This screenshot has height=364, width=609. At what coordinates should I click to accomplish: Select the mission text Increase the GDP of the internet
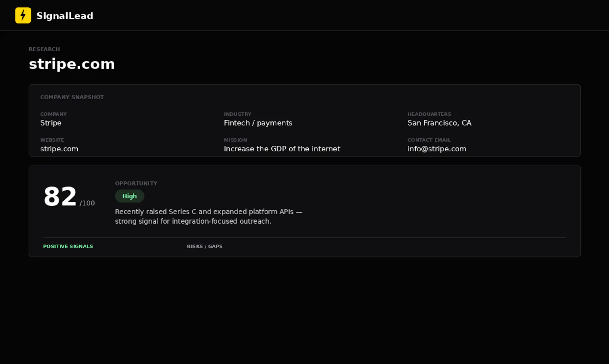click(282, 149)
